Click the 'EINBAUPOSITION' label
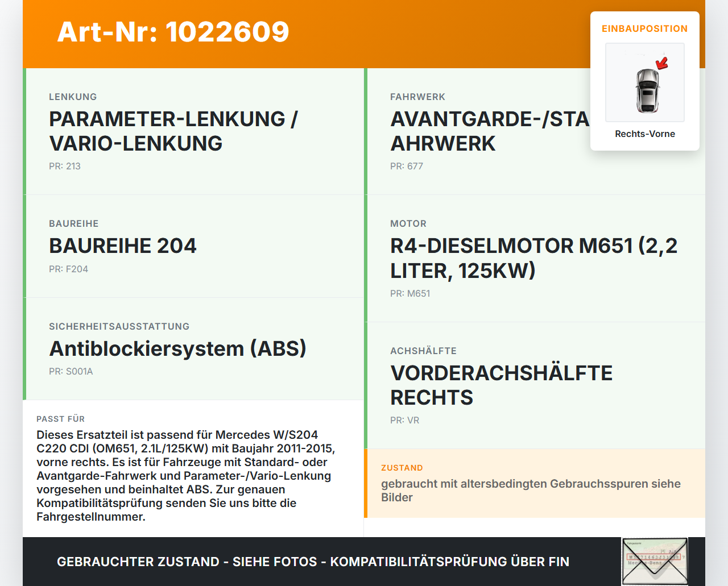 pos(645,28)
